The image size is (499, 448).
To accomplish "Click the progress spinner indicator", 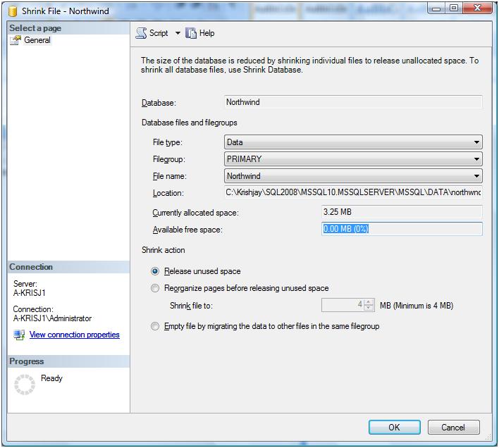I will pyautogui.click(x=25, y=385).
